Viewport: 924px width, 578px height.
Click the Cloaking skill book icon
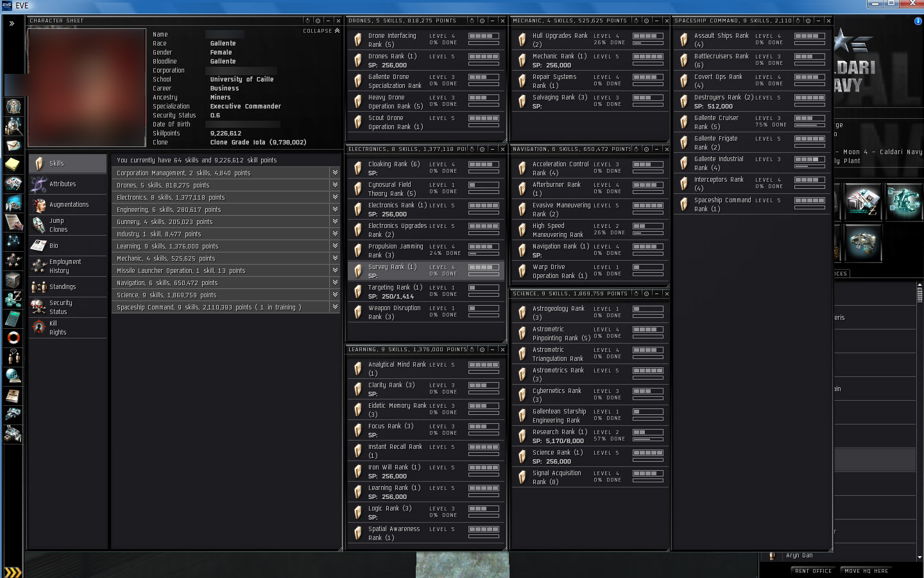point(358,168)
